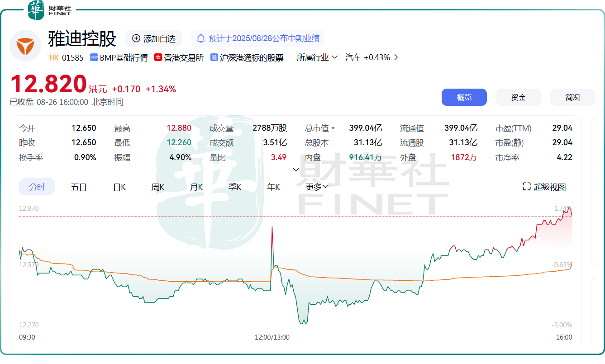Click the 预计于2025/08/26公布中期业绩 notice
This screenshot has width=605, height=364.
pos(258,38)
